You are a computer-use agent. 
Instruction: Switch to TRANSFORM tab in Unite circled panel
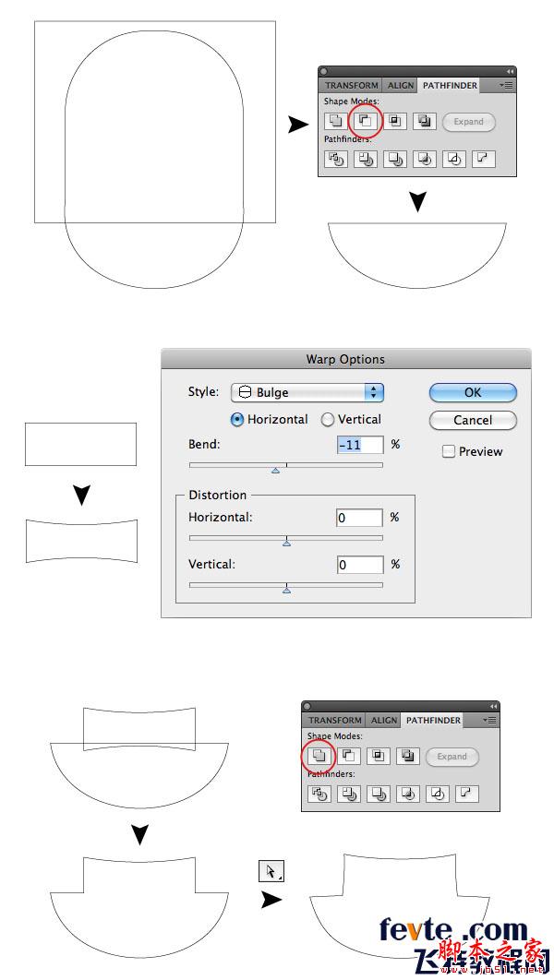click(x=334, y=720)
